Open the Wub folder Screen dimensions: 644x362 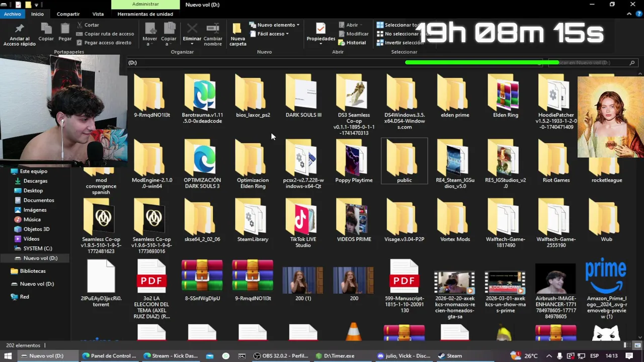click(x=607, y=221)
